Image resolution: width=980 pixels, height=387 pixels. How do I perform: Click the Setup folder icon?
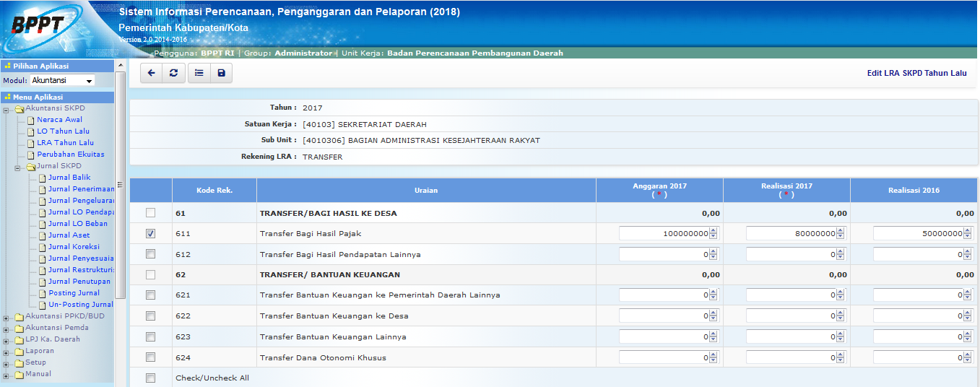(19, 363)
